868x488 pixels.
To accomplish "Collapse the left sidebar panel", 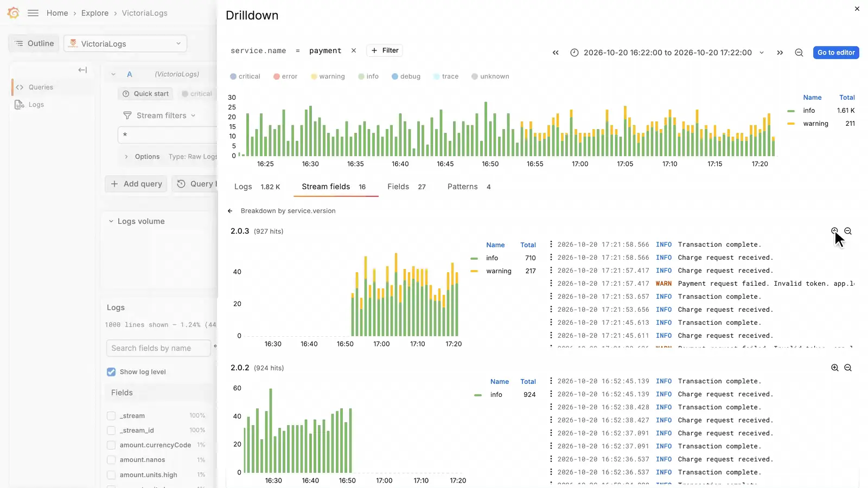I will pyautogui.click(x=82, y=70).
